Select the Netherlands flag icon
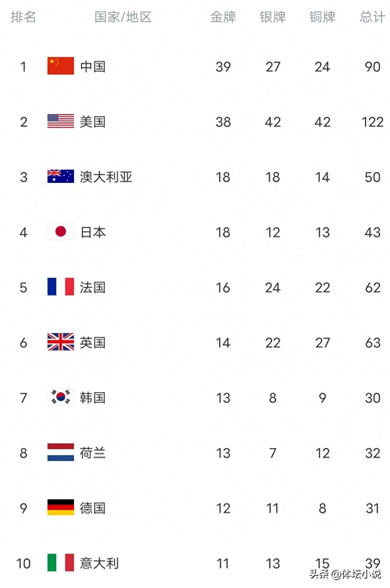390x588 pixels. [x=61, y=452]
